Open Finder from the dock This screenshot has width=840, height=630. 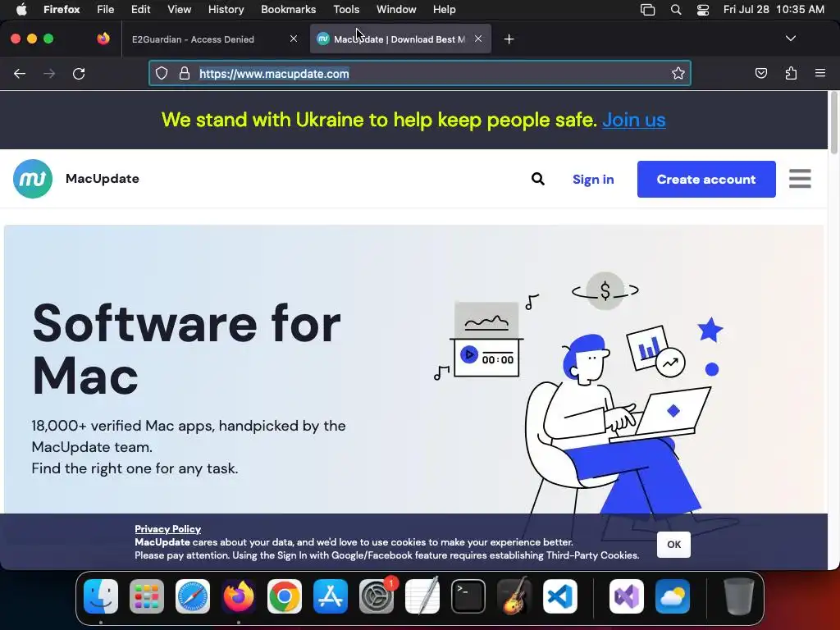click(101, 596)
